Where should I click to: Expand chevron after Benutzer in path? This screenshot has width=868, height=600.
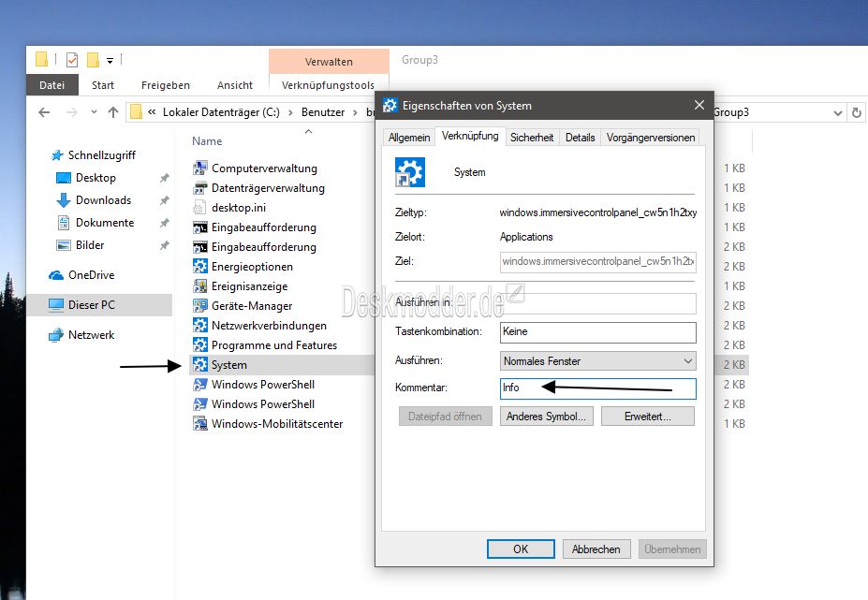point(356,113)
